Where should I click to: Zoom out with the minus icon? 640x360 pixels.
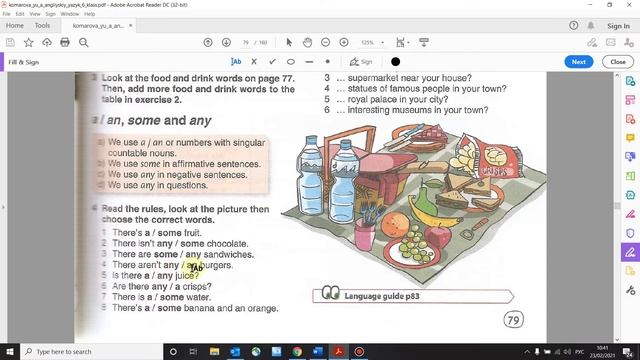[325, 42]
